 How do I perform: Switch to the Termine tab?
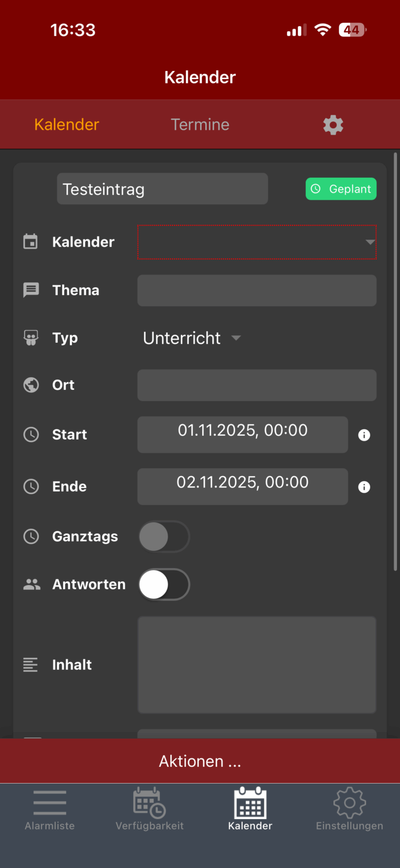pos(200,125)
